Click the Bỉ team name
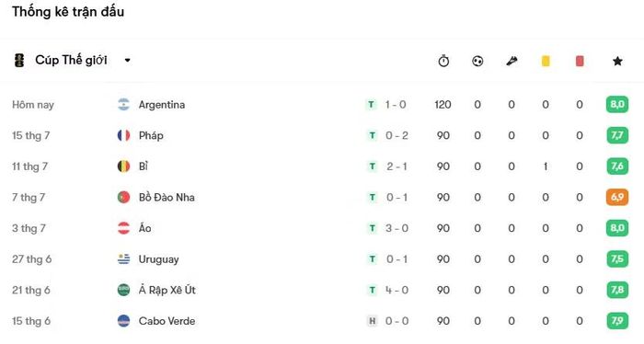644x344 pixels. click(x=144, y=166)
